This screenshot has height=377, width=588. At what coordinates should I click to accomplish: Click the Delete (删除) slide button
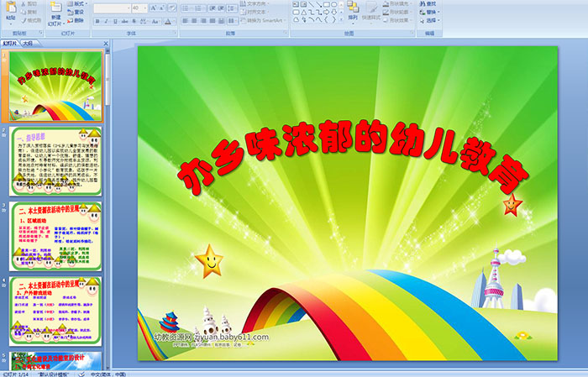tap(76, 21)
